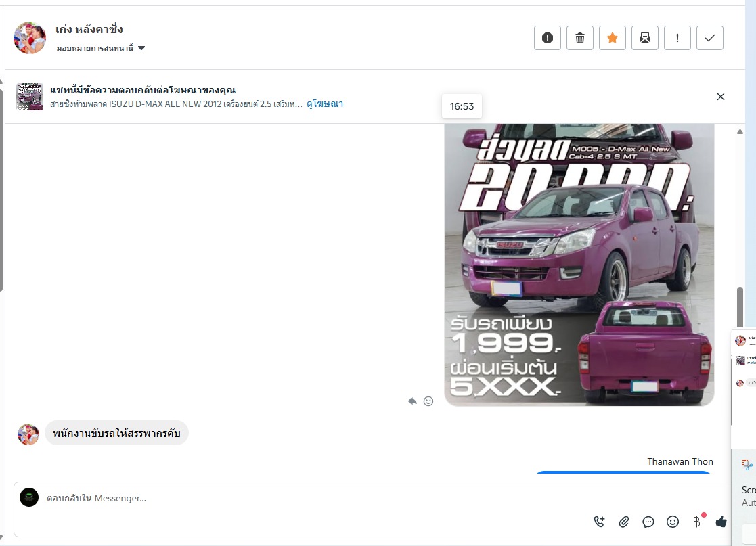This screenshot has width=756, height=546.
Task: Close the ad reply banner
Action: 720,97
